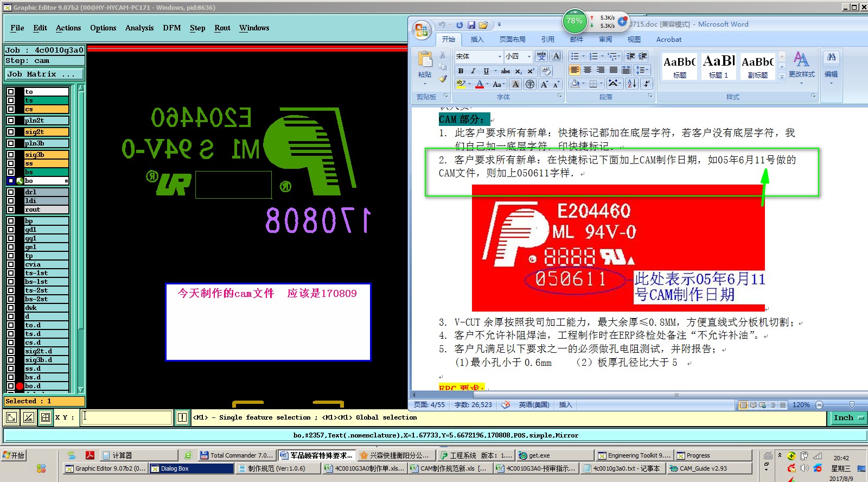The image size is (868, 482).
Task: Show paragraph marks in Word
Action: coord(646,84)
